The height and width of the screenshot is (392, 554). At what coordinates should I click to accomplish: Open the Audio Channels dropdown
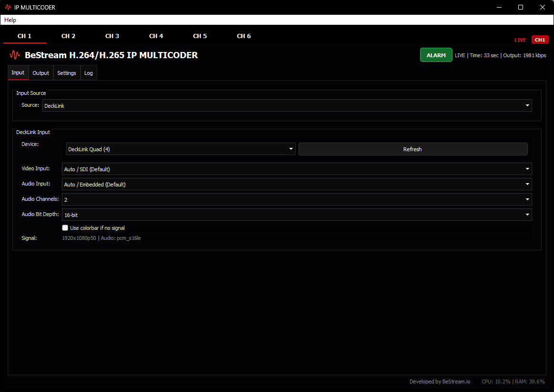coord(297,199)
